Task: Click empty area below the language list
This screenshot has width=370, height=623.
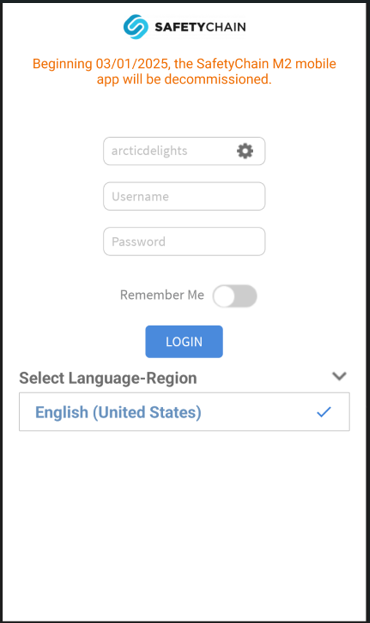Action: point(184,524)
